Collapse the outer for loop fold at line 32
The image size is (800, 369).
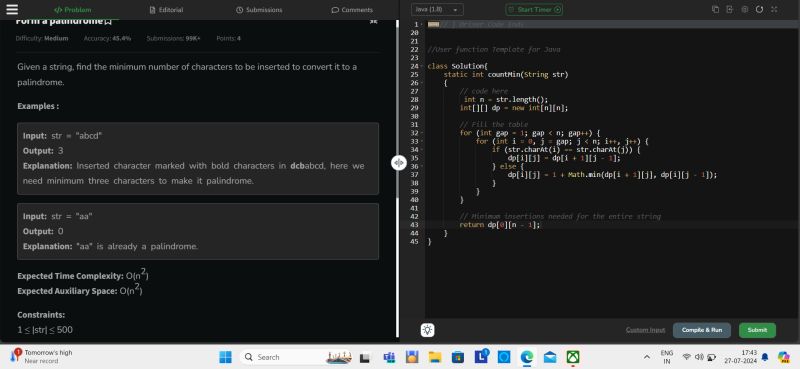click(421, 133)
